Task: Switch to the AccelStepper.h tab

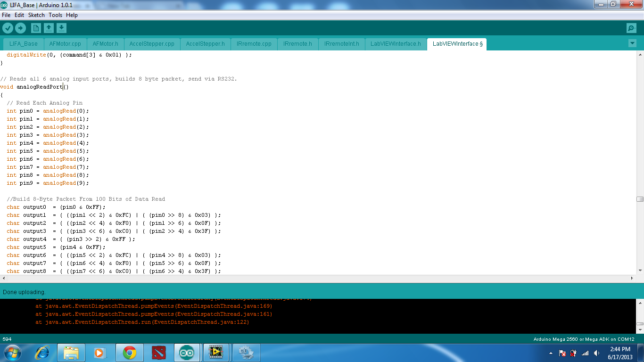Action: (206, 44)
